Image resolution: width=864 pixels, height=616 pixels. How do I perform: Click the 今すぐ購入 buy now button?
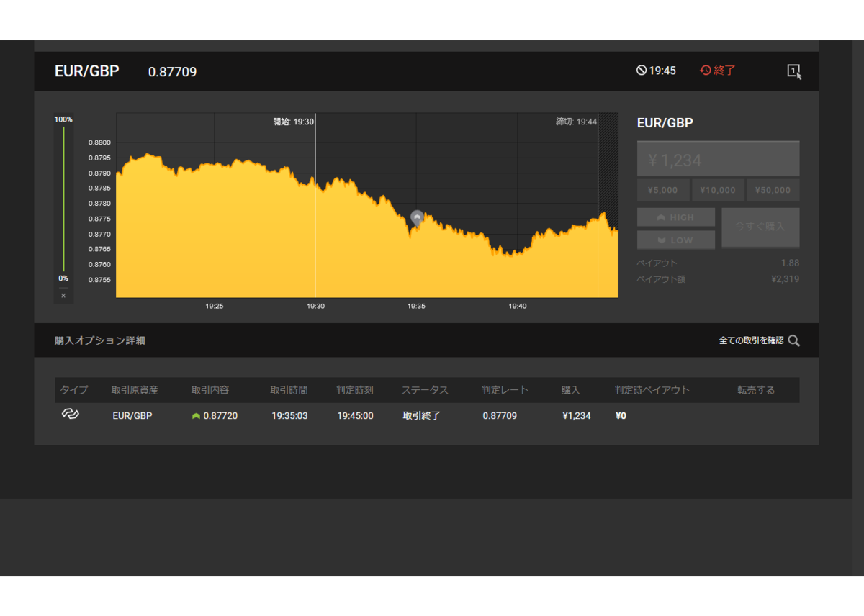coord(760,227)
